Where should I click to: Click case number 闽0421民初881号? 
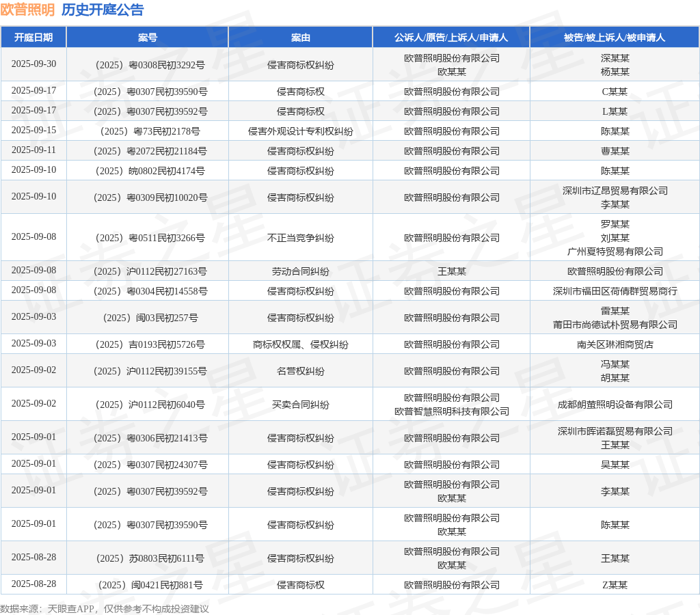(x=150, y=585)
